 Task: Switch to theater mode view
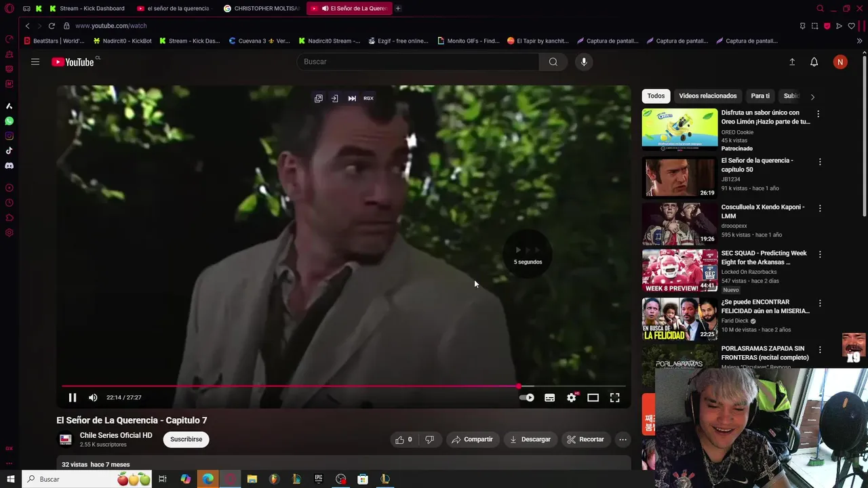(x=593, y=398)
